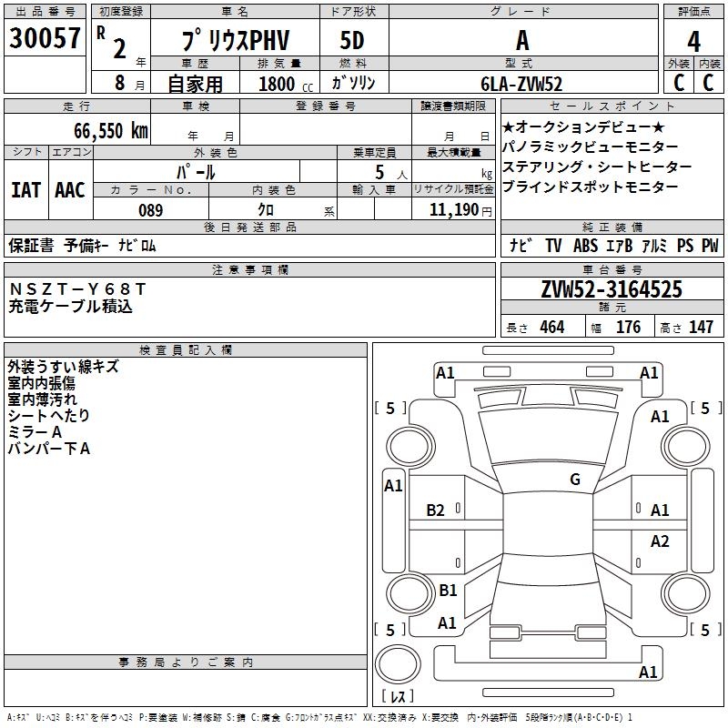Click ★オークションデビュー★ text

pos(583,126)
